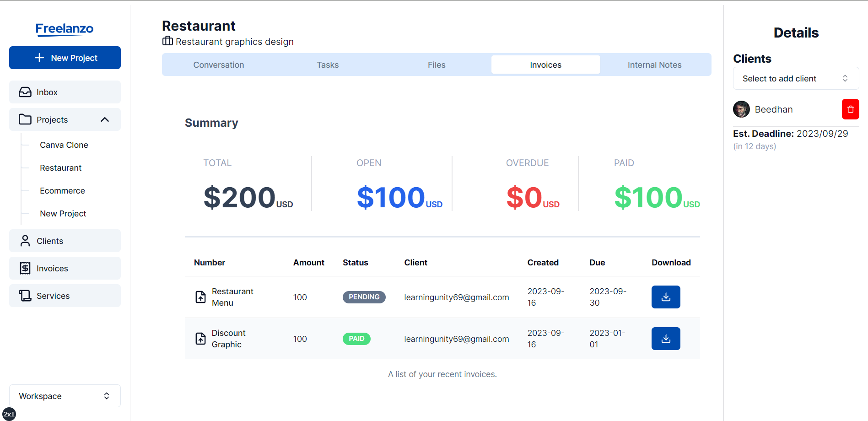Remove client Beedhan with red trash icon
The width and height of the screenshot is (868, 421).
pos(850,109)
